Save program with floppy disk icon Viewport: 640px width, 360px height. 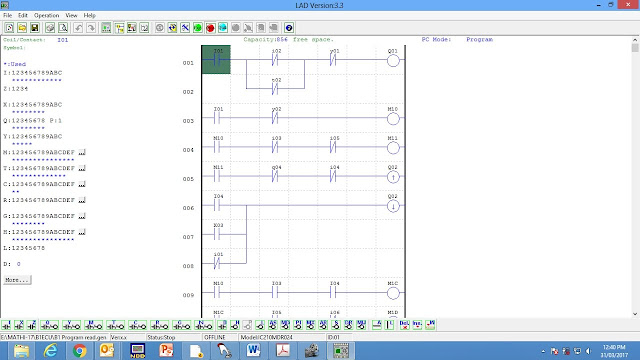[x=35, y=28]
